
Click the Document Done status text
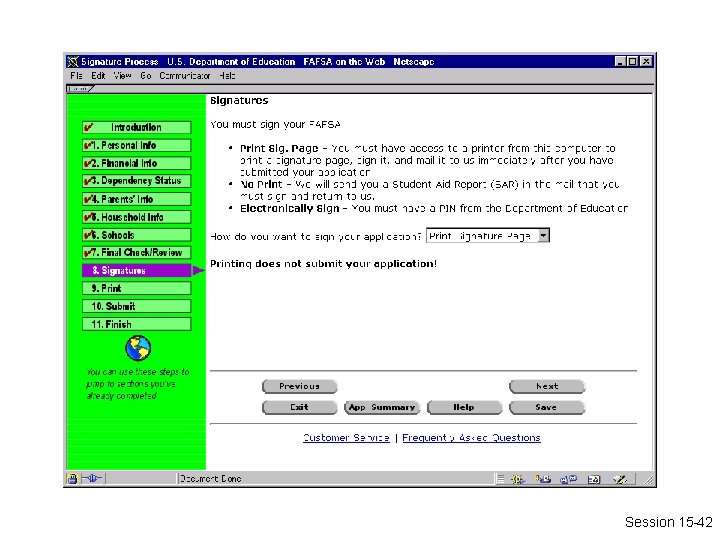[210, 479]
